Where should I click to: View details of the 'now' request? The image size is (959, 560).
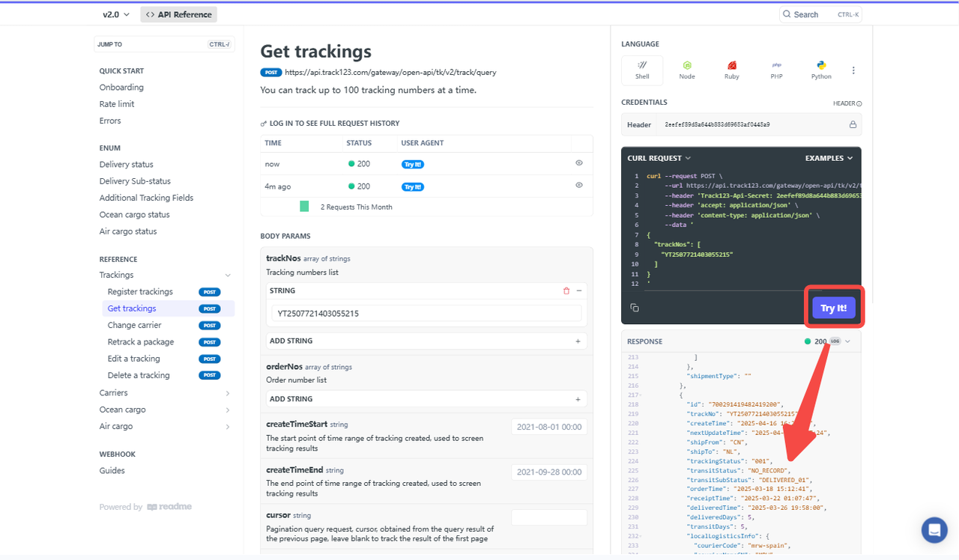pyautogui.click(x=579, y=162)
